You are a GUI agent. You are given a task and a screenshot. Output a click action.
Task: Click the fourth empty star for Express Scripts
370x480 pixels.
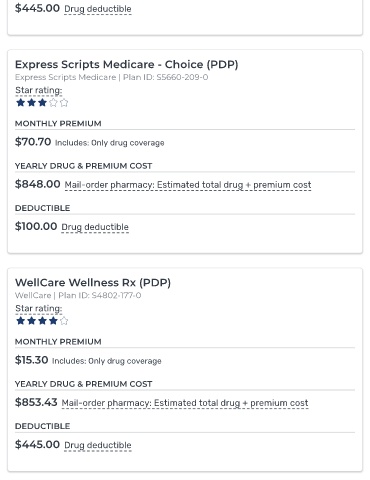click(53, 103)
